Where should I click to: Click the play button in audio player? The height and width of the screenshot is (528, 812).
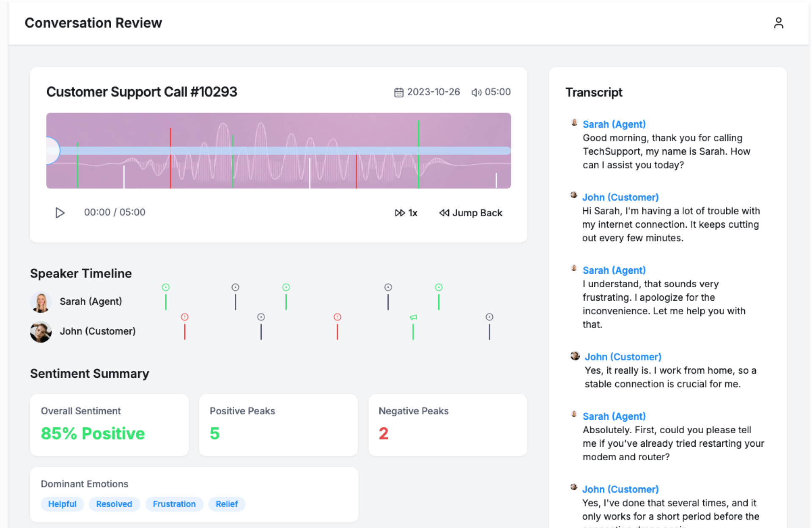tap(60, 213)
